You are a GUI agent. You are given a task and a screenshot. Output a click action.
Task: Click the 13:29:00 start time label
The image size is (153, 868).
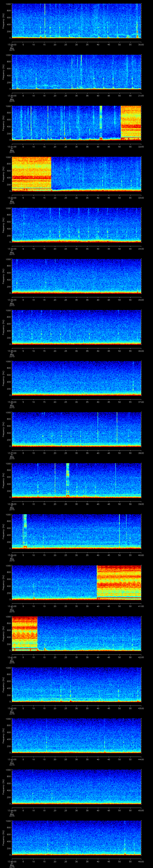pos(12,44)
